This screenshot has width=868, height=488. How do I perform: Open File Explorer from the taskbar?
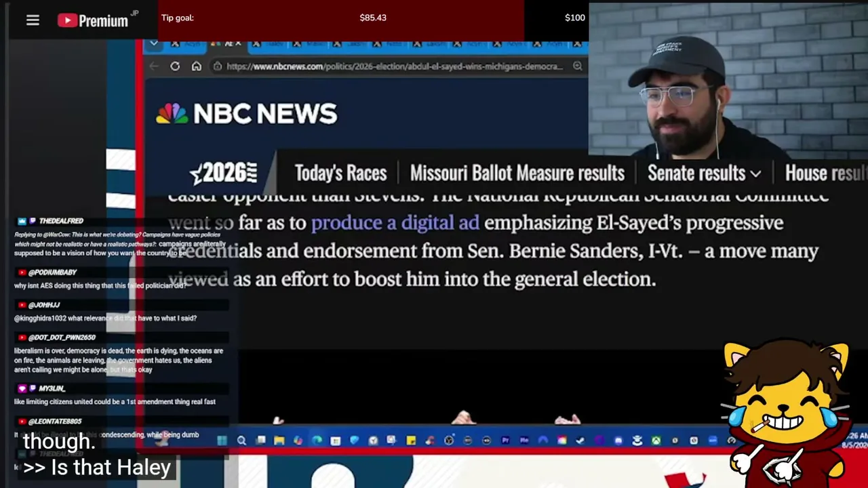(279, 441)
